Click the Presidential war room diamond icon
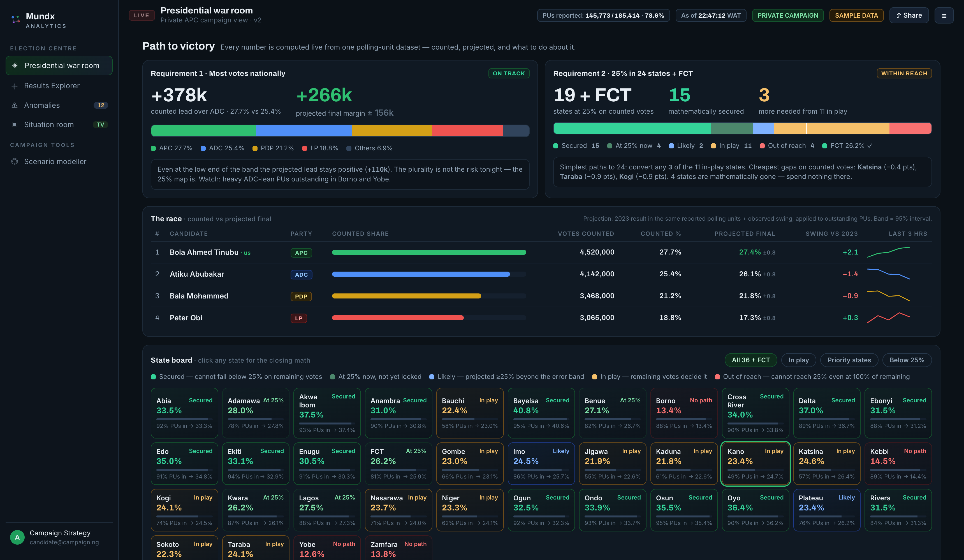The image size is (964, 560). (x=15, y=65)
